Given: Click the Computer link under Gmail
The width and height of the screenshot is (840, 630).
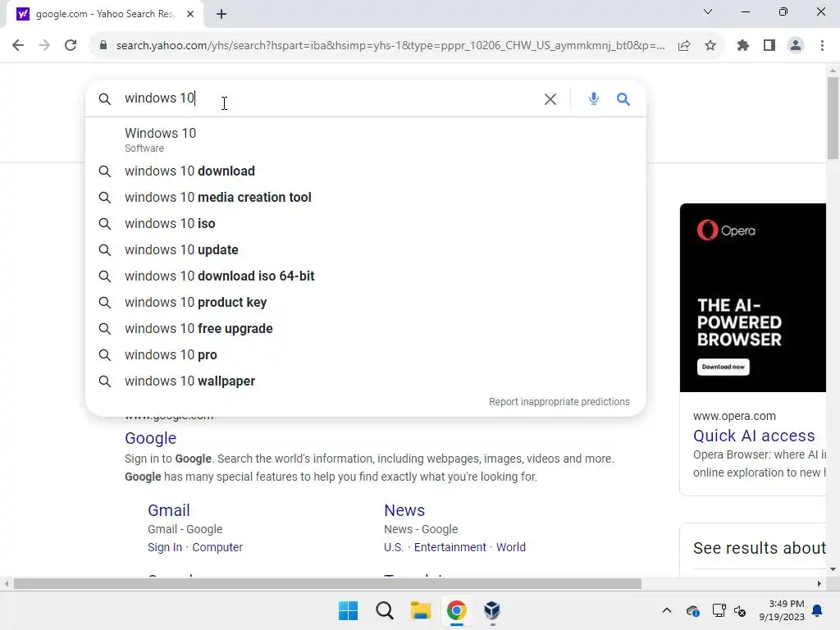Looking at the screenshot, I should (x=217, y=547).
